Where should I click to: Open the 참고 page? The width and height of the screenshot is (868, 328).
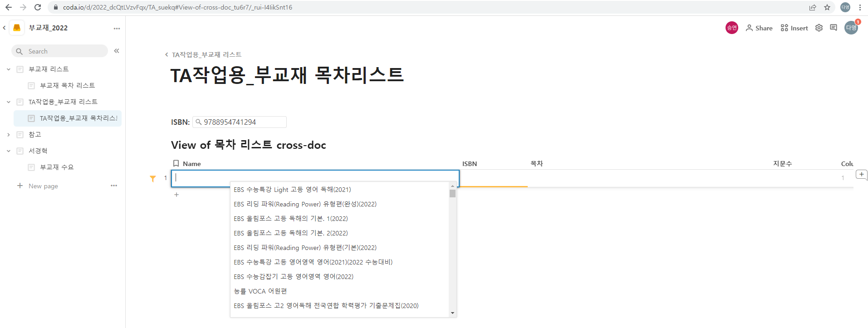pyautogui.click(x=35, y=134)
